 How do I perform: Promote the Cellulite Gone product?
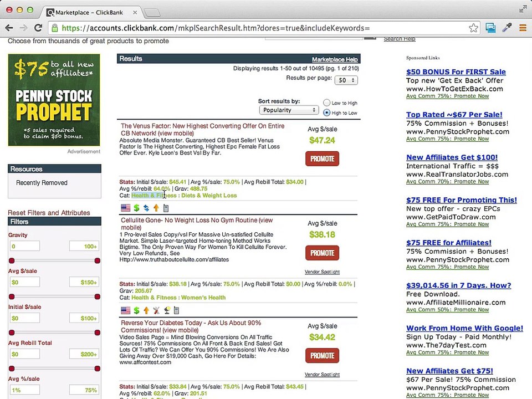[322, 253]
